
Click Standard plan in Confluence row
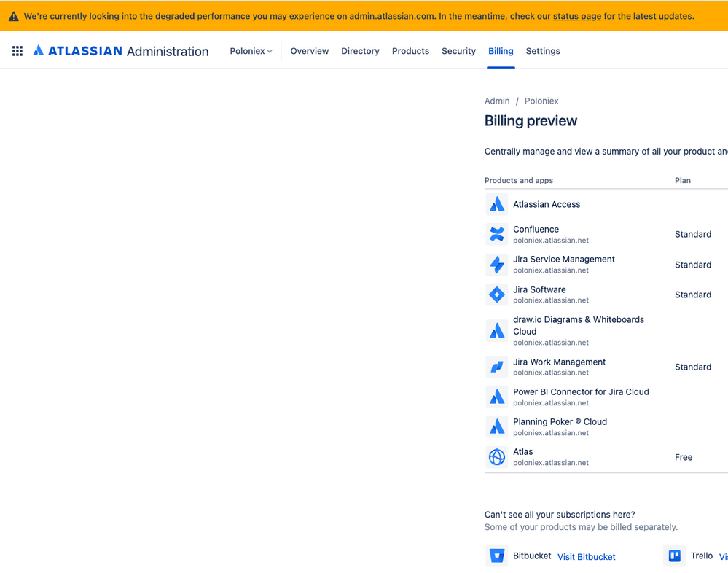click(x=693, y=235)
